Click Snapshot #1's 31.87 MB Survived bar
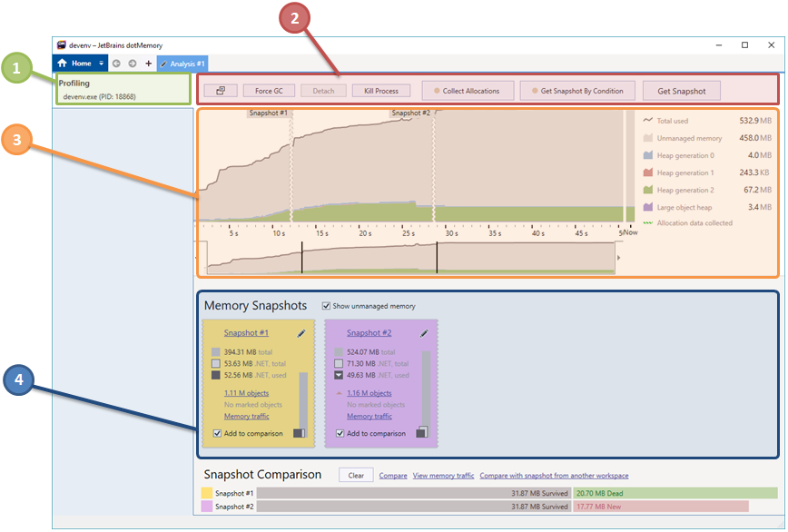 point(414,493)
